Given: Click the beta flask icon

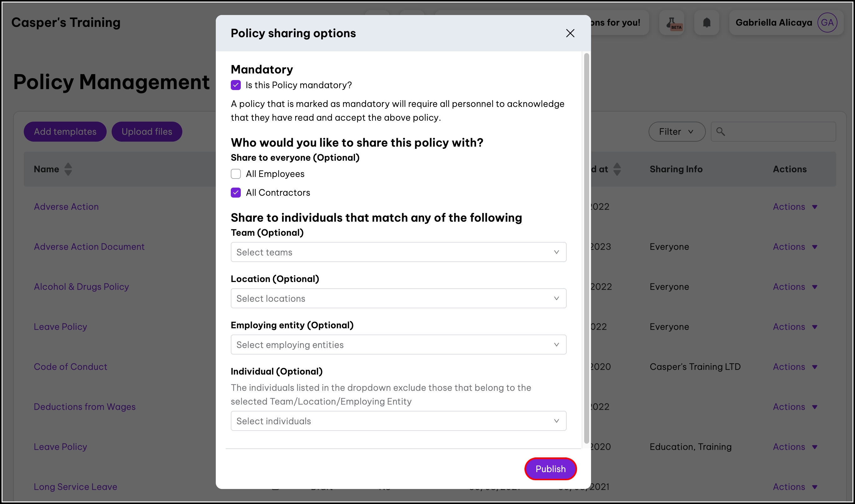Looking at the screenshot, I should coord(671,23).
